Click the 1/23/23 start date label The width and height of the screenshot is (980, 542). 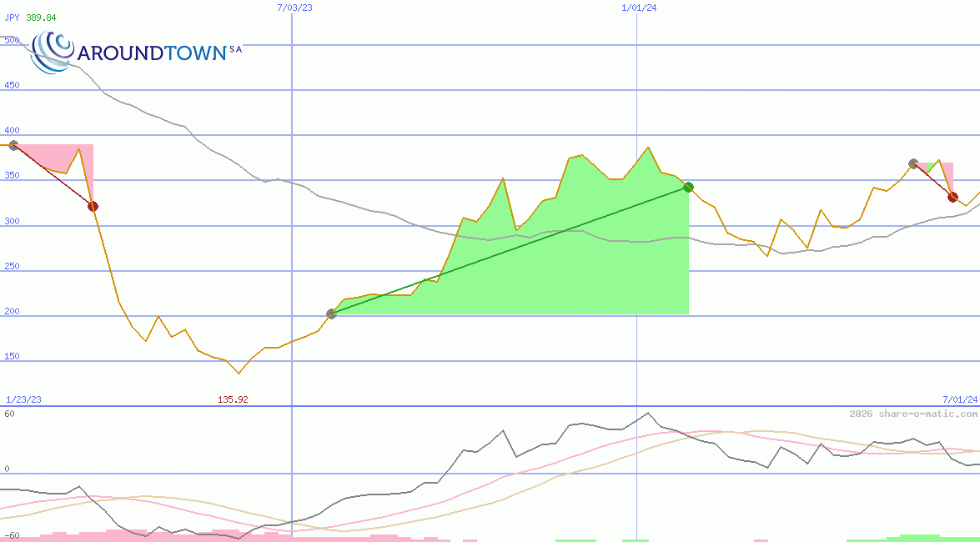point(23,399)
